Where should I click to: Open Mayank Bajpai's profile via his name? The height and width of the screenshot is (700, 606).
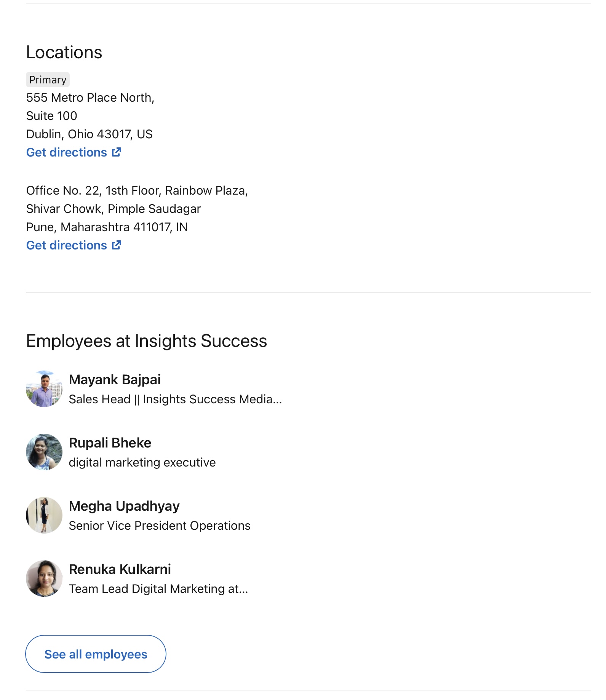click(115, 380)
